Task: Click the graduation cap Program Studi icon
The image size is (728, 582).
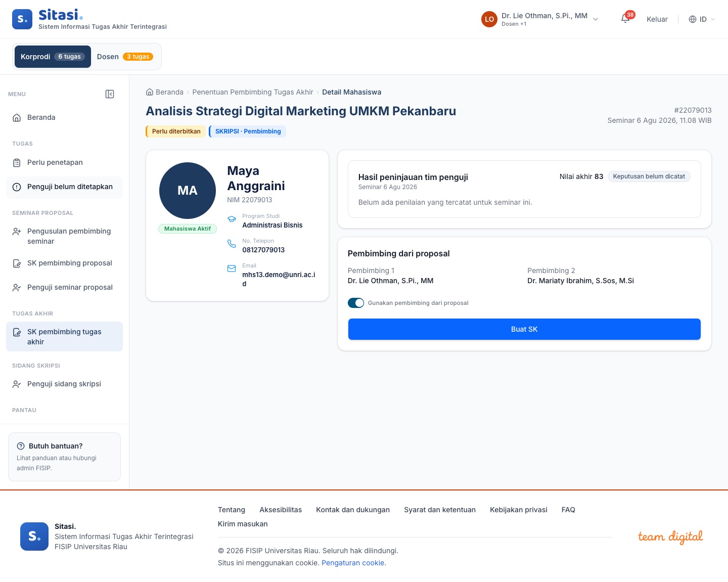Action: (x=232, y=219)
